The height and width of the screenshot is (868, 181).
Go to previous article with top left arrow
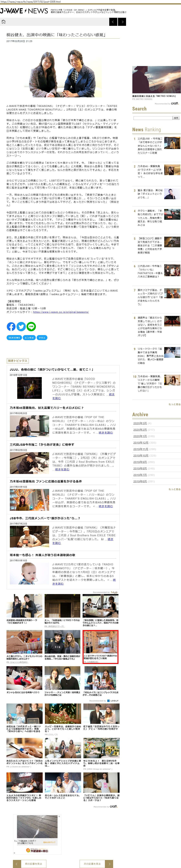click(113, 22)
